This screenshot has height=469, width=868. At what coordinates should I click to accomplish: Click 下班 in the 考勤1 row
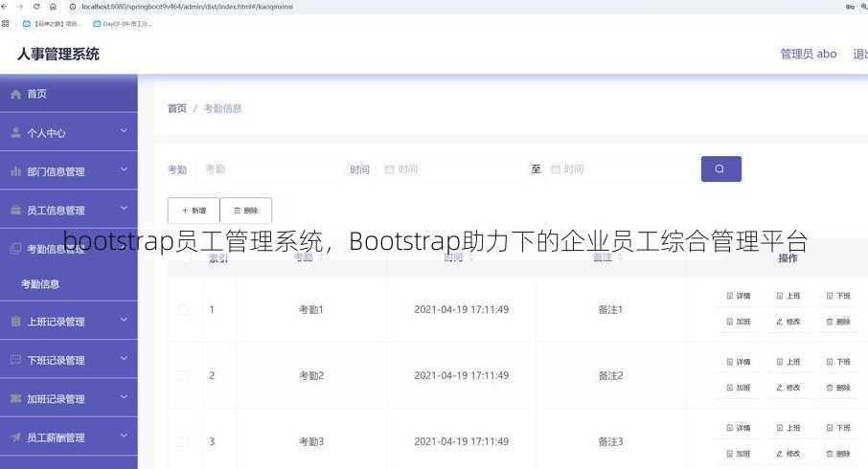(838, 296)
